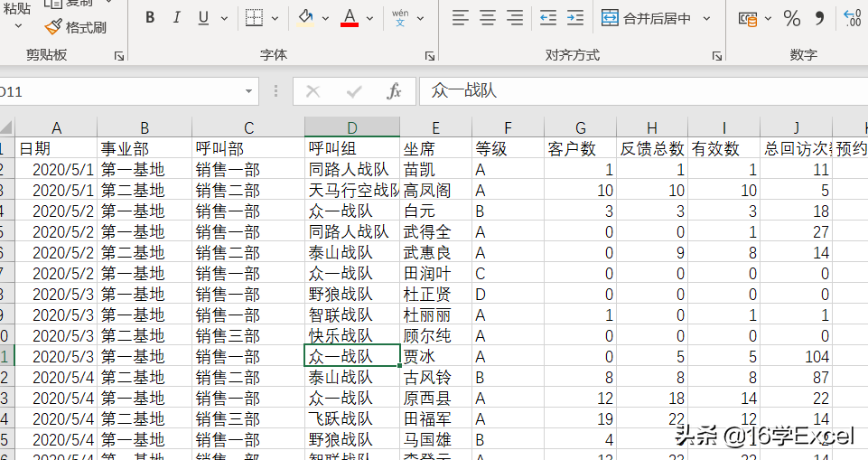868x460 pixels.
Task: Apply cell borders button
Action: coord(254,18)
